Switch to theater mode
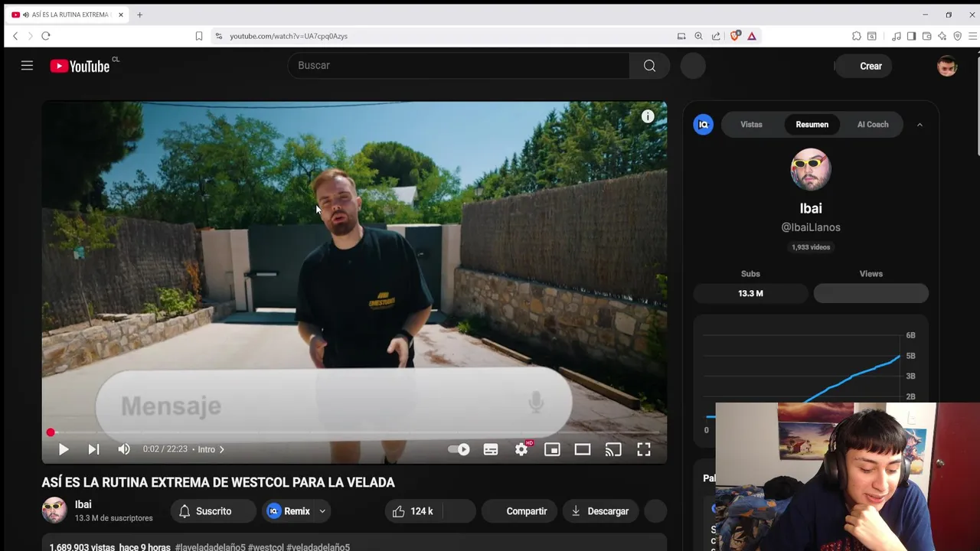980x551 pixels. pyautogui.click(x=583, y=449)
